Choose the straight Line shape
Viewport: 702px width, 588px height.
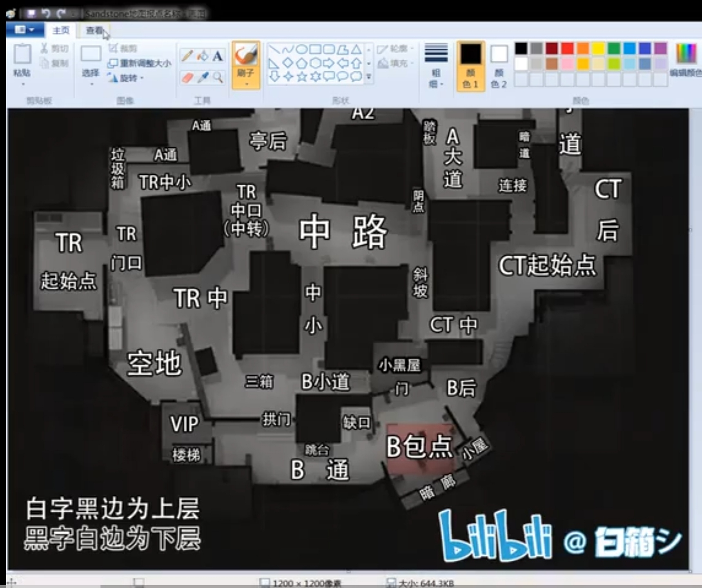tap(274, 50)
